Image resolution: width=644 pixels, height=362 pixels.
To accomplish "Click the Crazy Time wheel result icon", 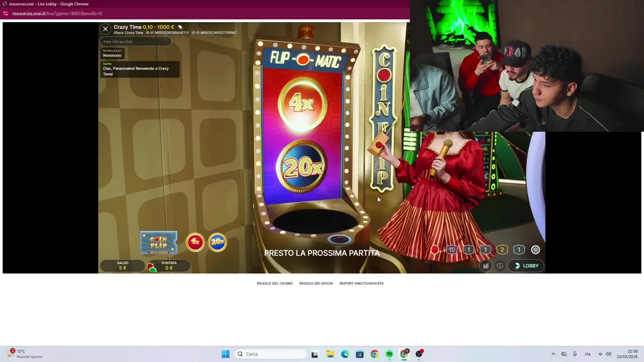I will tap(535, 250).
